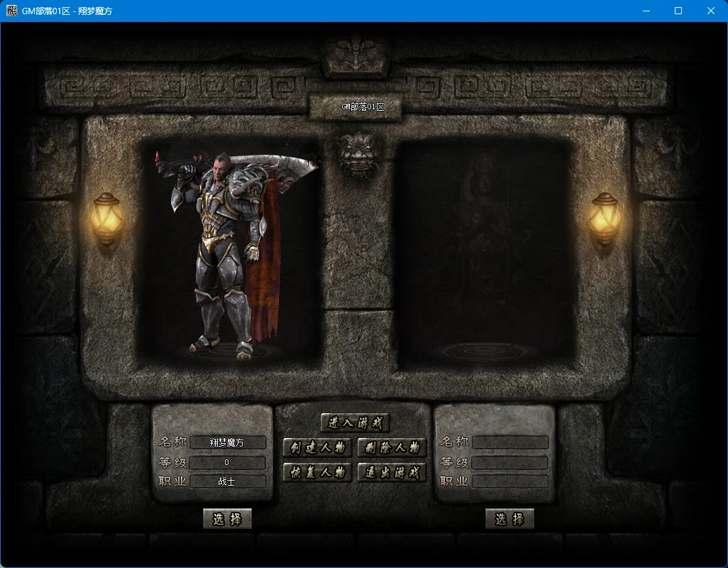Viewport: 728px width, 568px height.
Task: Click the 名称 label beside 翔梦魔方
Action: pyautogui.click(x=172, y=442)
